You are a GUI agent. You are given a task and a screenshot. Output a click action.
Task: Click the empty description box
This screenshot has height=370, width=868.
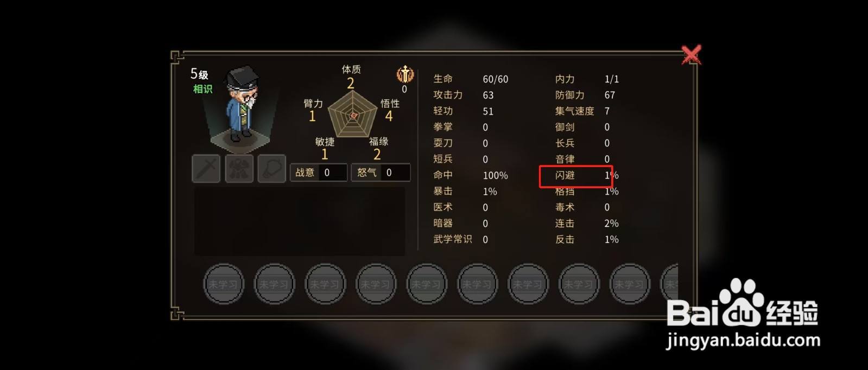(x=300, y=221)
